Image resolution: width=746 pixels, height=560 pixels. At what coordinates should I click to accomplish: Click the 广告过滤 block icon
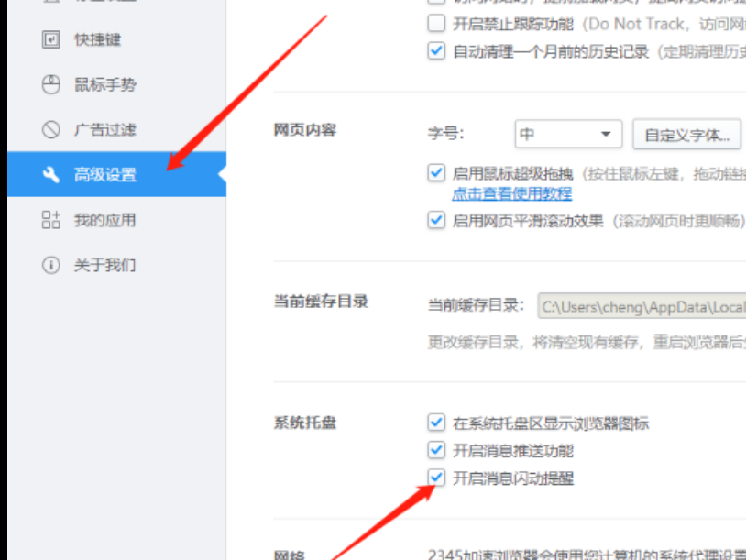51,129
